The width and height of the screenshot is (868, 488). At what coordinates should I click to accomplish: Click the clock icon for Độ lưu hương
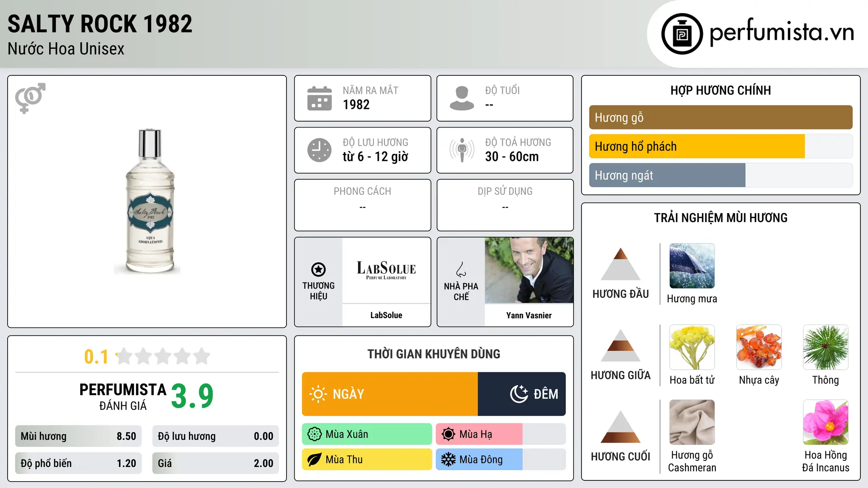click(x=320, y=150)
